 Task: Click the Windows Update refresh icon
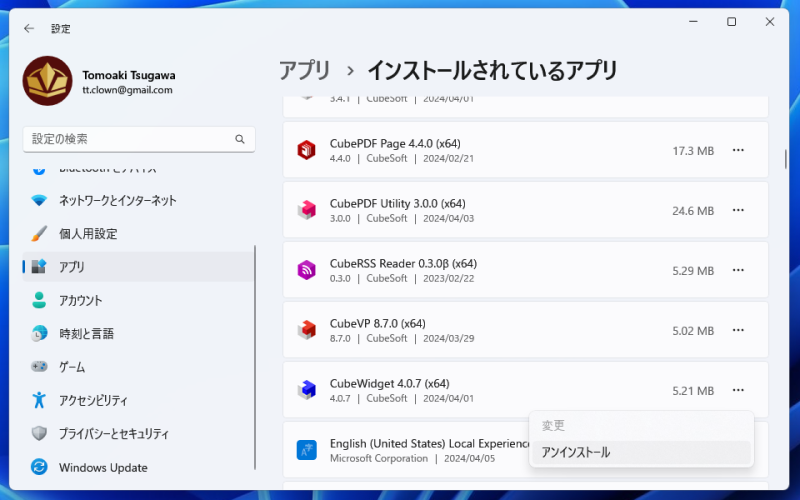click(39, 467)
